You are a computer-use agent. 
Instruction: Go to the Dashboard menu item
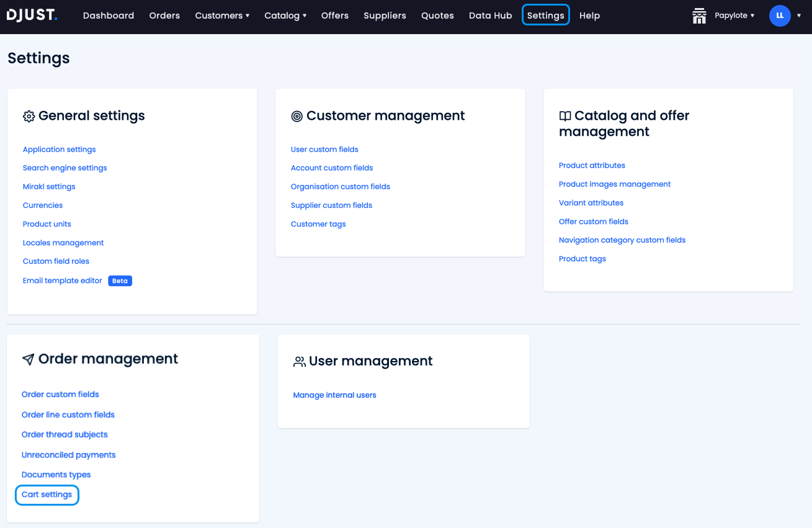pos(109,16)
